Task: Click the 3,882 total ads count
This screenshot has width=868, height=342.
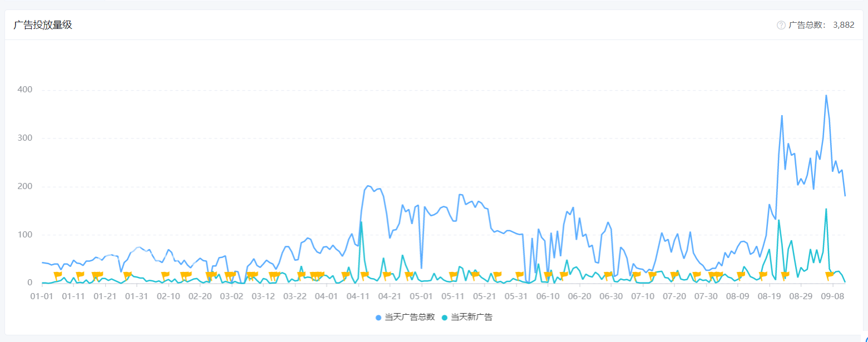Action: pyautogui.click(x=844, y=25)
